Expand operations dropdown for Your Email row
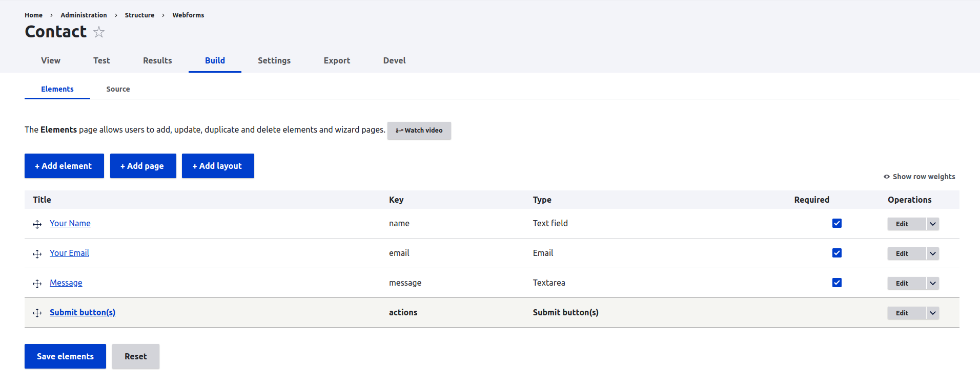The image size is (980, 387). (933, 253)
